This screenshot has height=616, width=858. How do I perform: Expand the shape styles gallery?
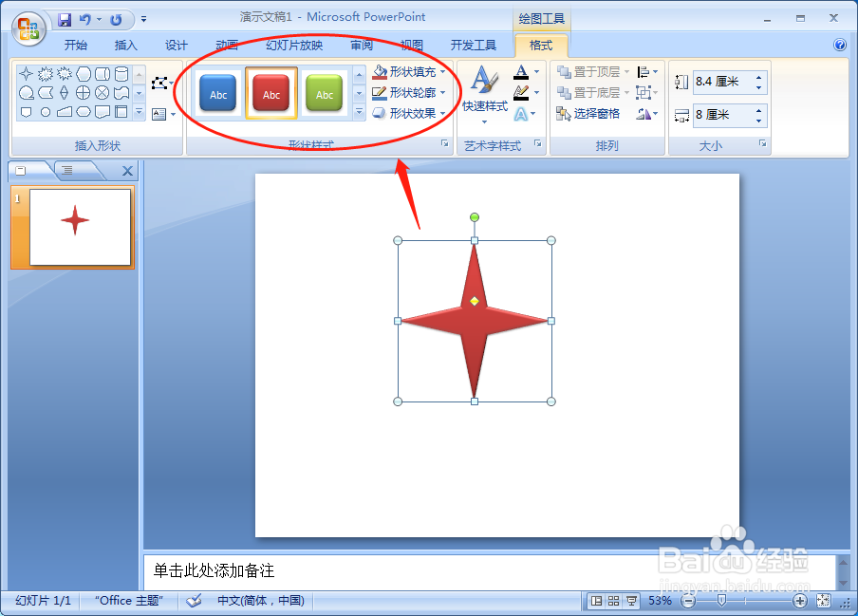tap(359, 112)
